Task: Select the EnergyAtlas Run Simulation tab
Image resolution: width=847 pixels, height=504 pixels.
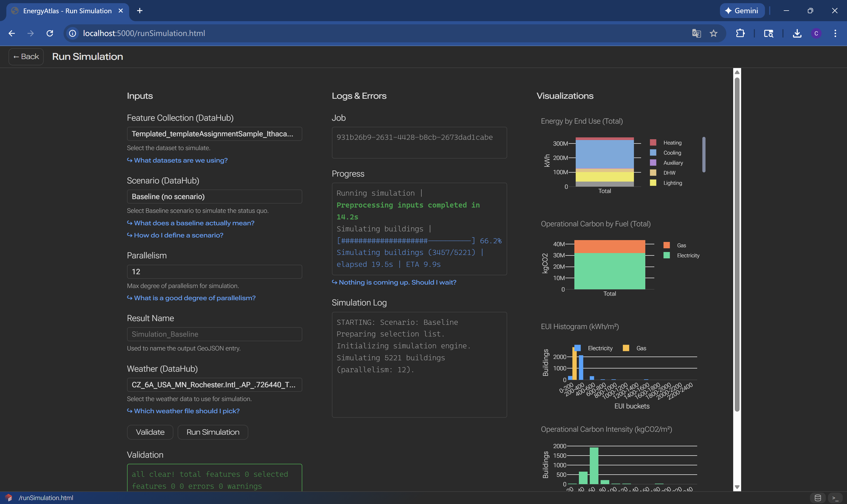Action: coord(67,11)
